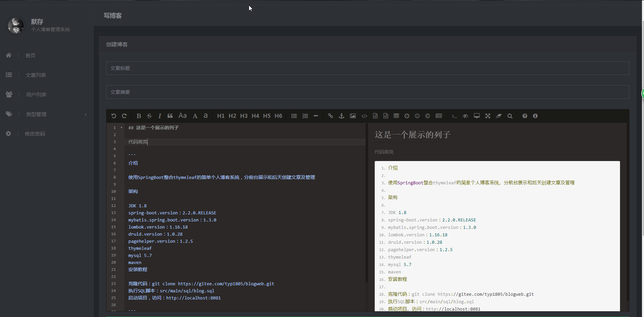This screenshot has width=644, height=317.
Task: Click the article title input field
Action: click(x=368, y=68)
